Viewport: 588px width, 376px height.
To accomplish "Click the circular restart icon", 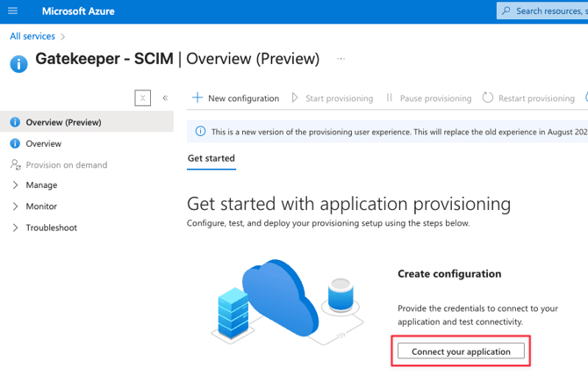I will click(x=487, y=98).
